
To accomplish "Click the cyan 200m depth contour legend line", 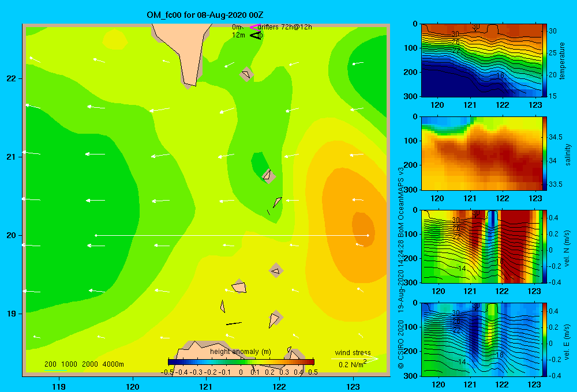I will tap(55, 370).
